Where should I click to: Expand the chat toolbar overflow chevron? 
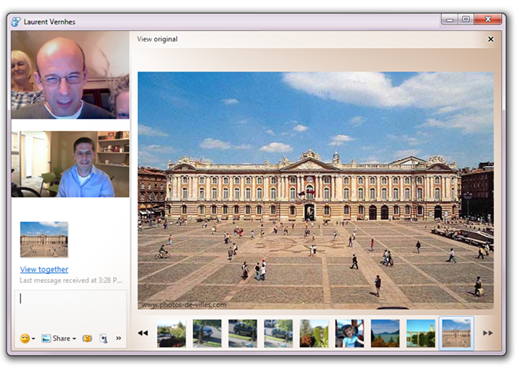119,338
